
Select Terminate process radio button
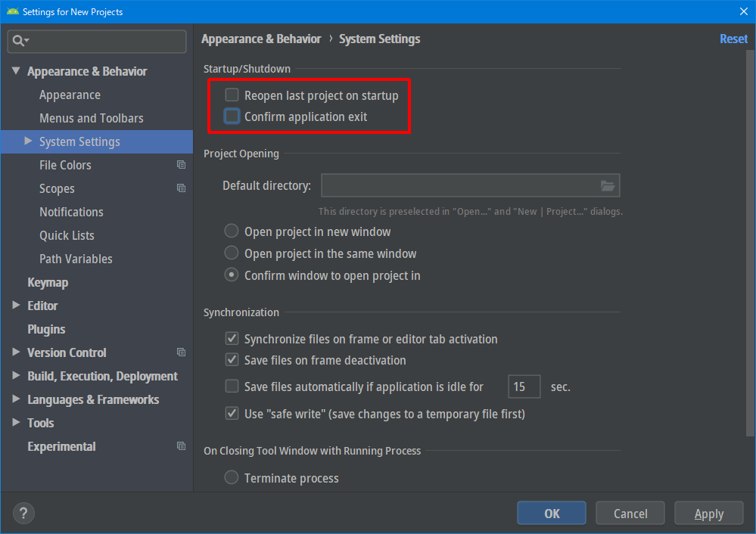pyautogui.click(x=232, y=477)
